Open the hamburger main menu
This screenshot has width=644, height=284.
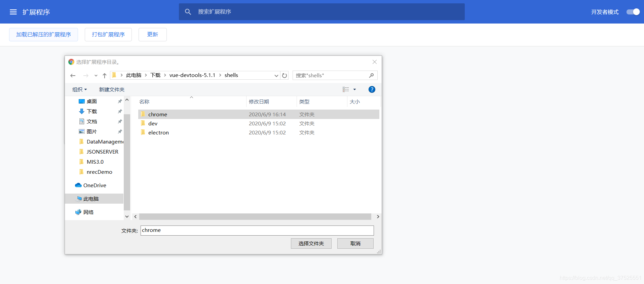point(13,12)
